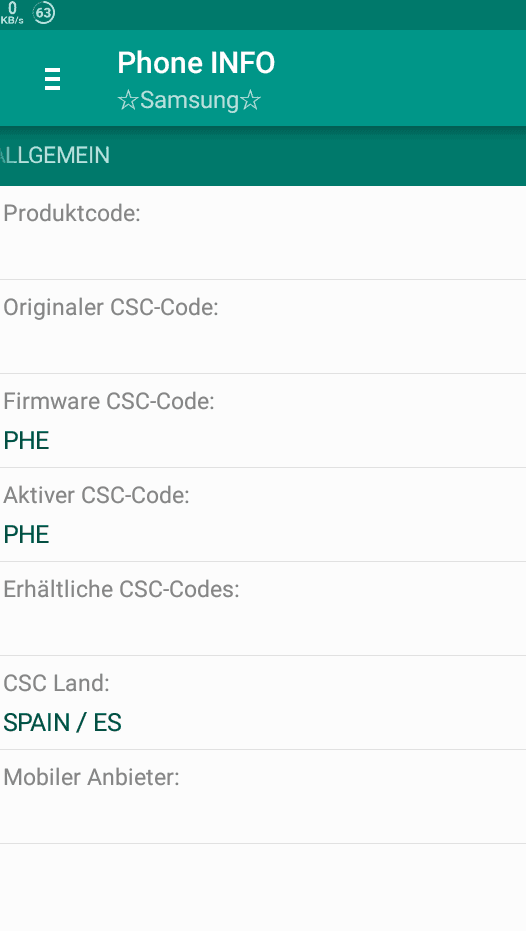Click the empty value below Produktcode label
The height and width of the screenshot is (931, 526).
pyautogui.click(x=263, y=252)
